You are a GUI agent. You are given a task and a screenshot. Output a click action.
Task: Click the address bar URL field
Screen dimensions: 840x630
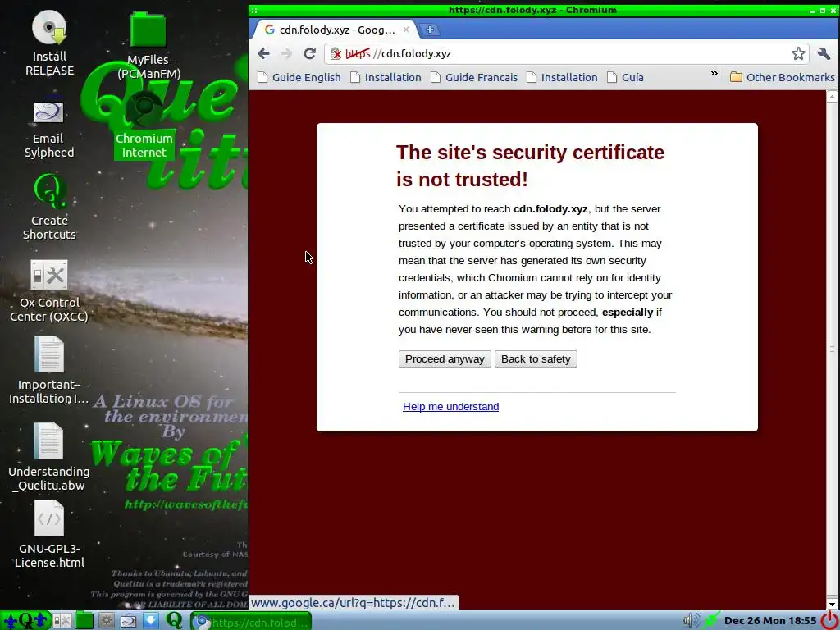pos(568,53)
